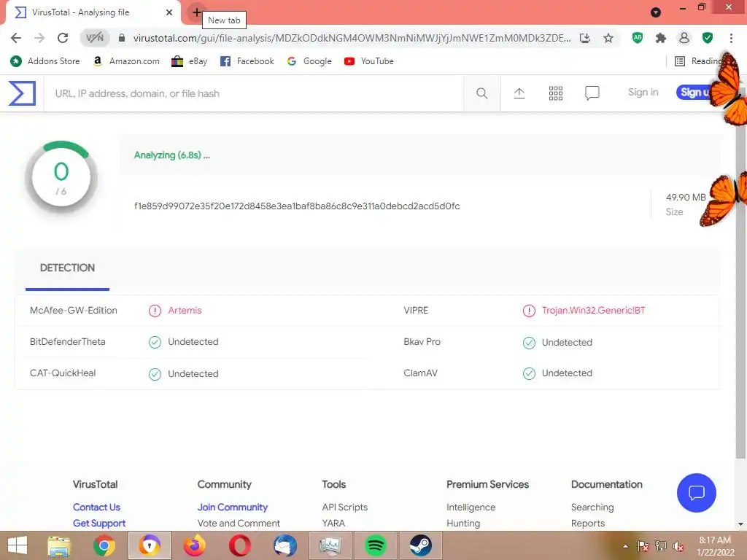Viewport: 747px width, 560px height.
Task: Click the install app icon in address bar
Action: [x=585, y=38]
